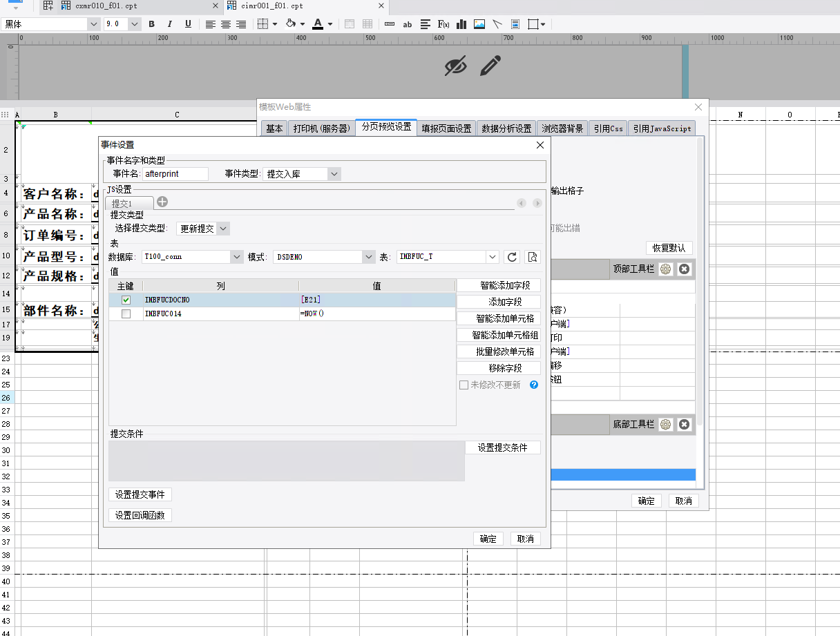
Task: Click the font color letter A
Action: pos(318,24)
